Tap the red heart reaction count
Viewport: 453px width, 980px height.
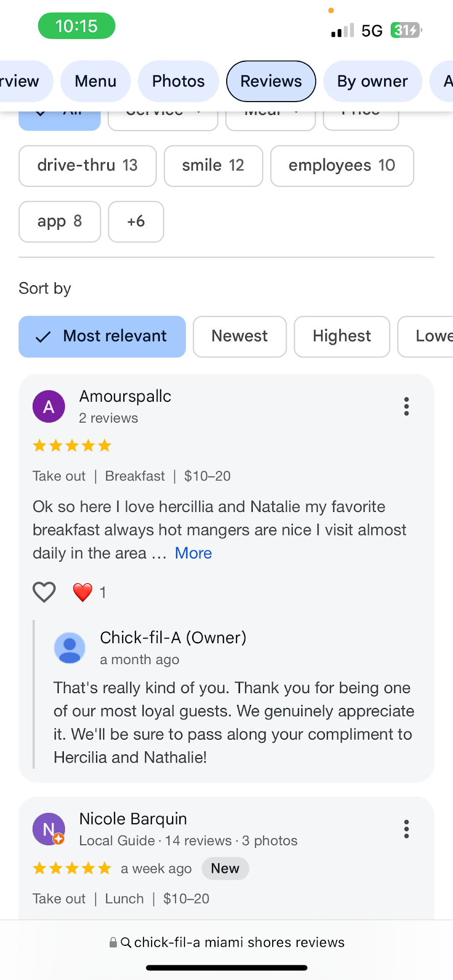tap(89, 592)
